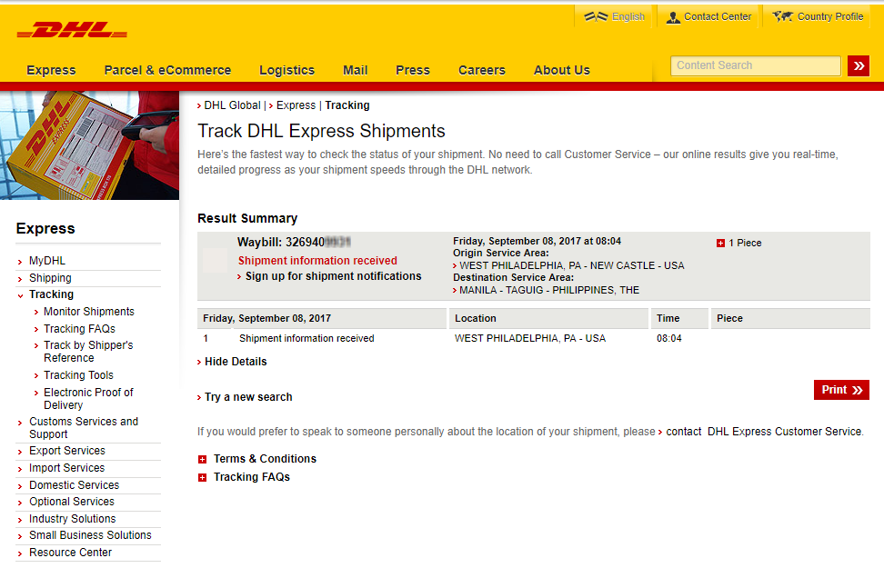Open the Careers menu

(x=482, y=70)
